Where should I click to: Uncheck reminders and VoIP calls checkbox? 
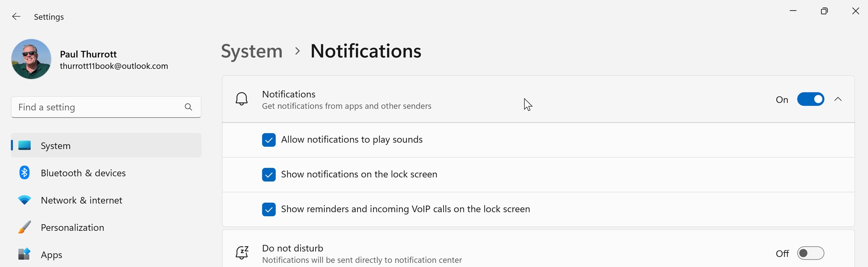click(269, 210)
